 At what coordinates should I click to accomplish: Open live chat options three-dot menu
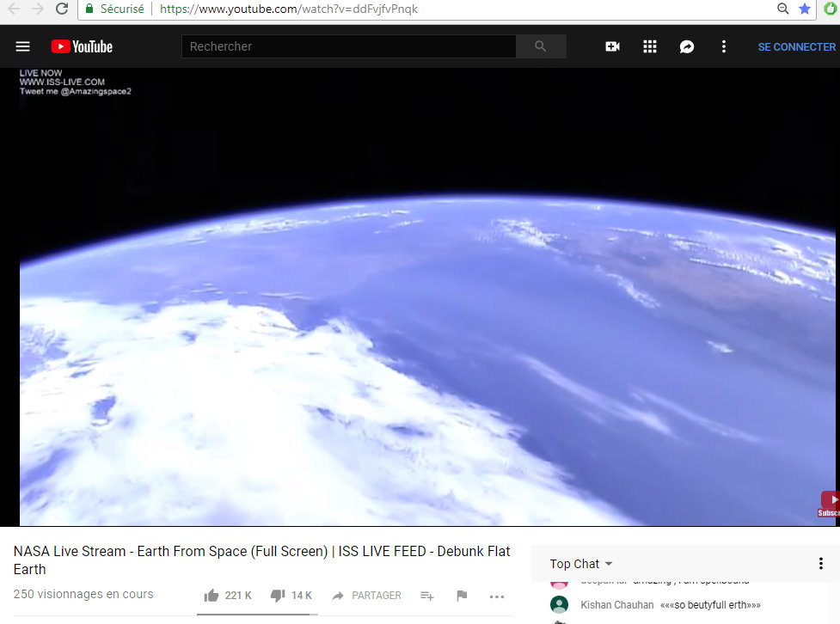point(821,564)
